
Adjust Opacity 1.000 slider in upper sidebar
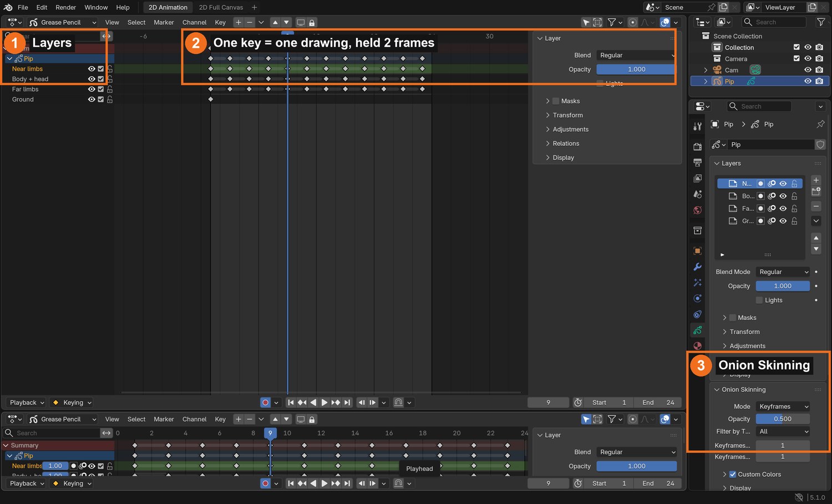pyautogui.click(x=636, y=69)
